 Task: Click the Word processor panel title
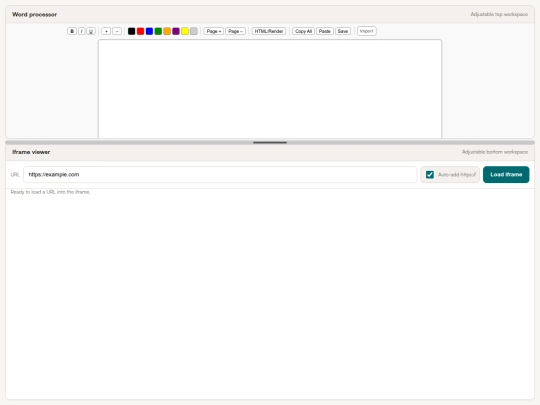click(34, 14)
